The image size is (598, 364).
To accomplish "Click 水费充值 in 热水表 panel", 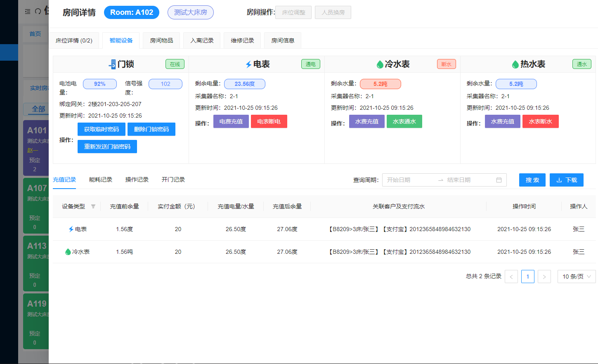I will pos(503,121).
